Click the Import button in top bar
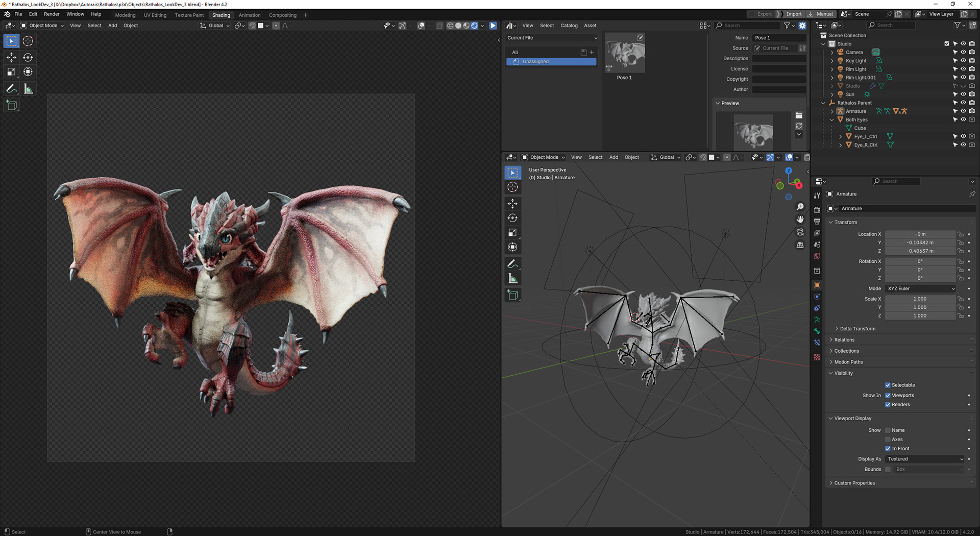This screenshot has height=536, width=980. (x=794, y=14)
